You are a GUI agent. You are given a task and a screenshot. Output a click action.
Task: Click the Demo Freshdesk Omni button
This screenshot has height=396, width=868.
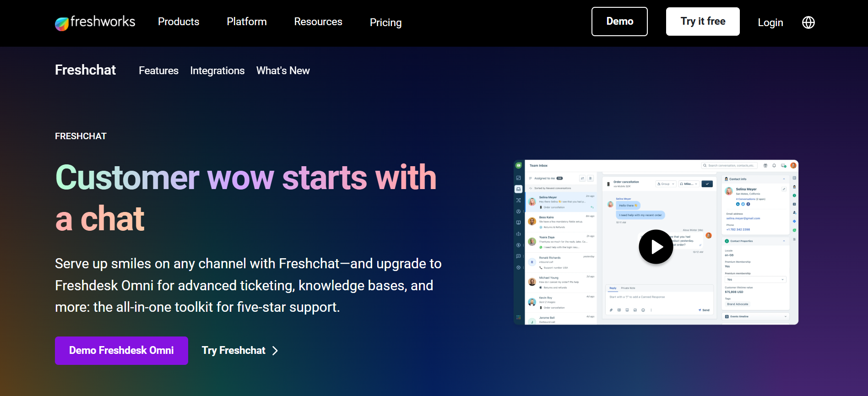(x=121, y=351)
